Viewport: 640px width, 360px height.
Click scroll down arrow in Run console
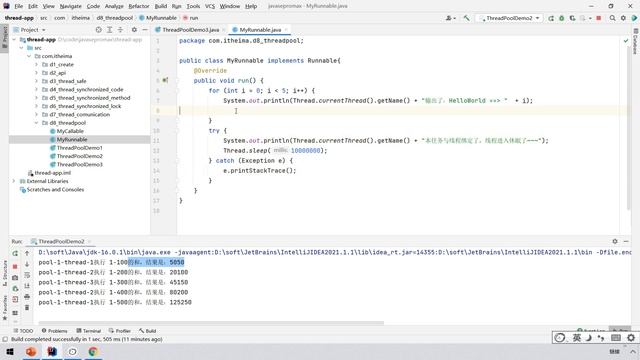(x=27, y=264)
